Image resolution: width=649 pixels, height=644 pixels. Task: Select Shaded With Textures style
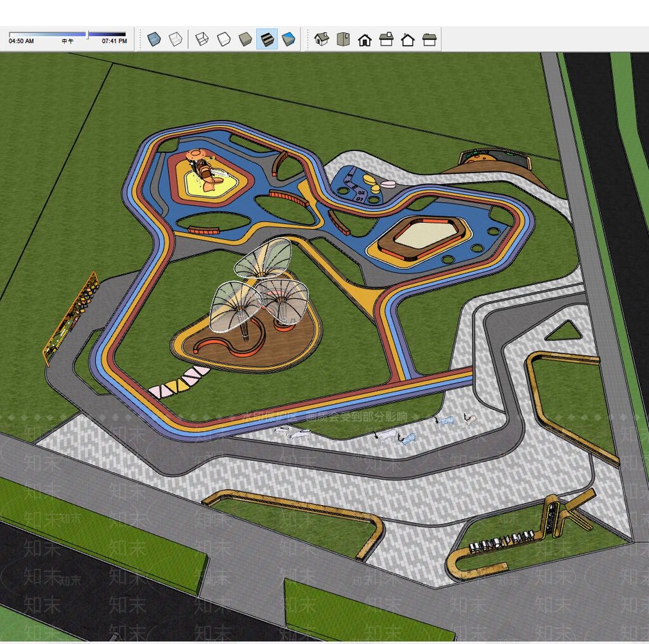coord(267,39)
